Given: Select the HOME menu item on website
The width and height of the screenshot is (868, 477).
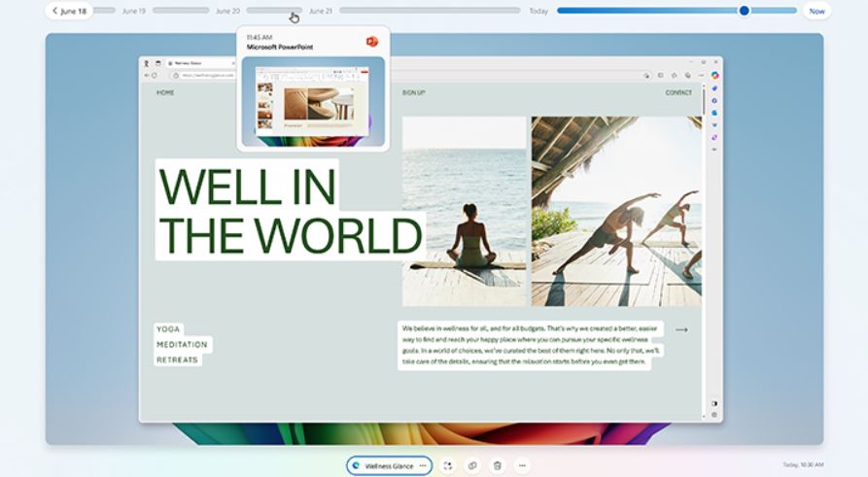Looking at the screenshot, I should (x=165, y=93).
